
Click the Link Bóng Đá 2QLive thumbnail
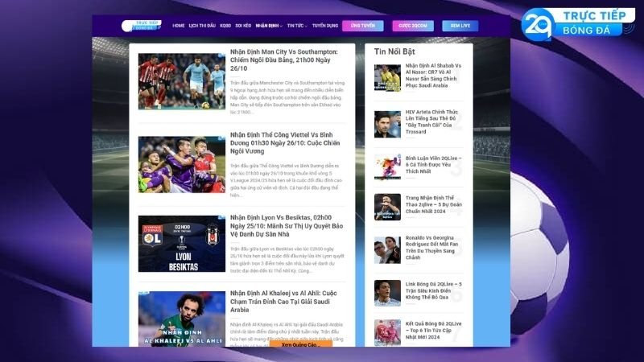click(x=387, y=293)
